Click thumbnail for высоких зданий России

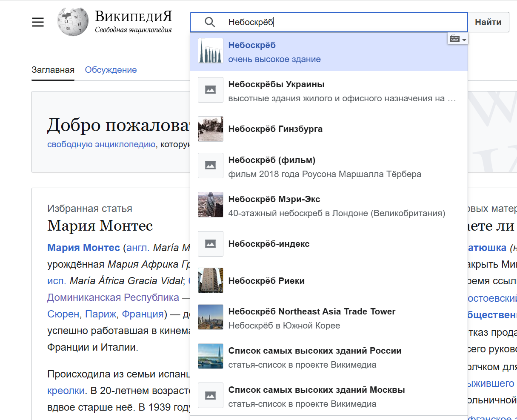tap(211, 356)
